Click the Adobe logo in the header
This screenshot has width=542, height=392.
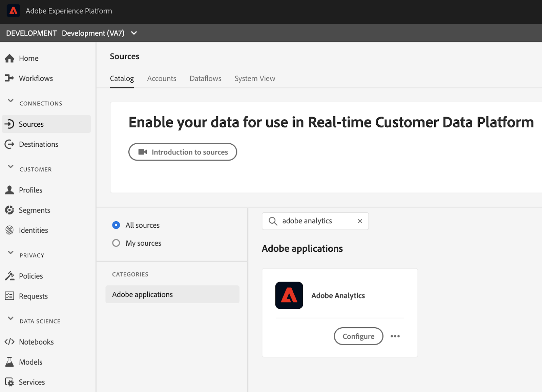(x=14, y=11)
